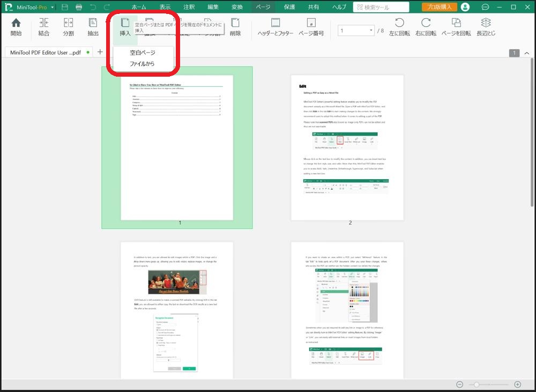Image resolution: width=536 pixels, height=392 pixels.
Task: Select the 分割 split tool
Action: [x=69, y=27]
